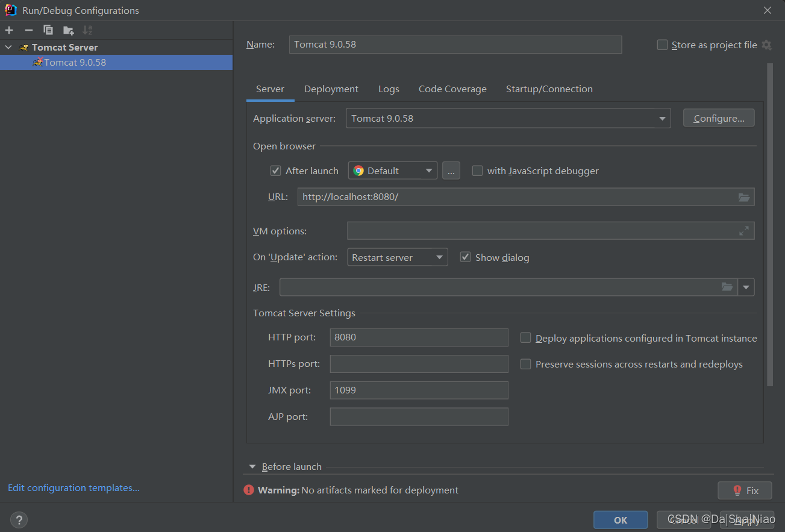
Task: Click the Help question mark icon
Action: [19, 519]
